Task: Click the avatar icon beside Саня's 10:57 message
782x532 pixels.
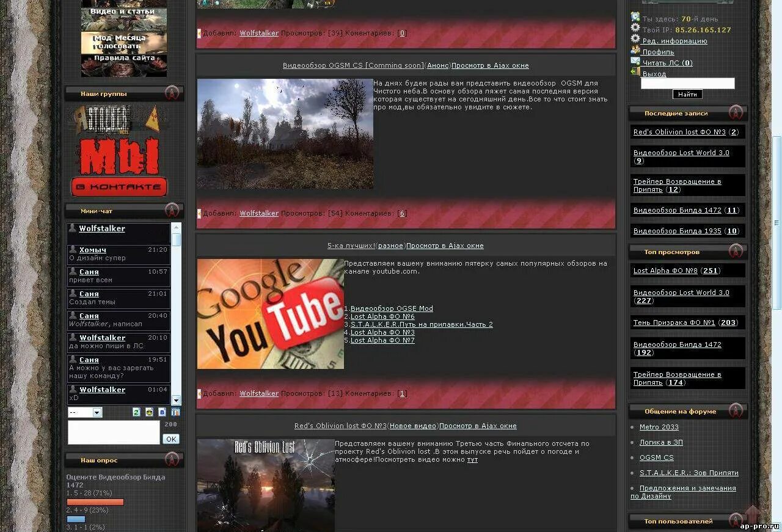Action: [x=73, y=271]
